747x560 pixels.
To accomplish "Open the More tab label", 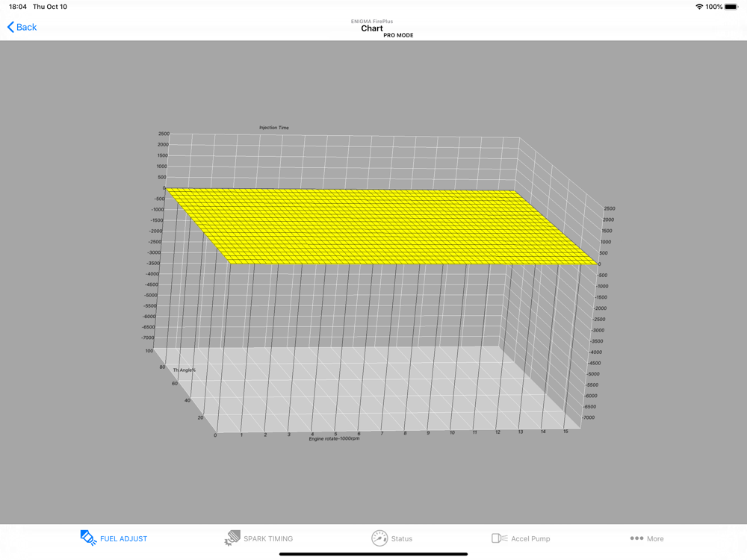I will [x=655, y=538].
